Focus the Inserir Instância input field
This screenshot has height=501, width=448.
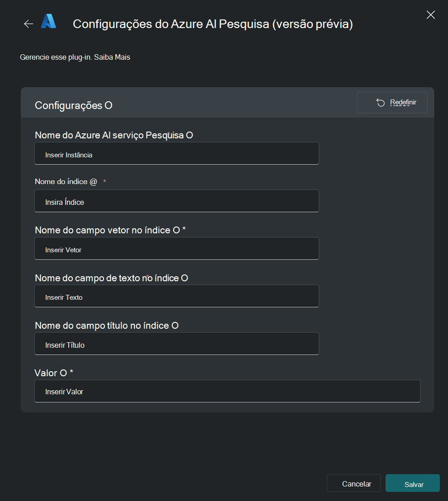pyautogui.click(x=177, y=154)
